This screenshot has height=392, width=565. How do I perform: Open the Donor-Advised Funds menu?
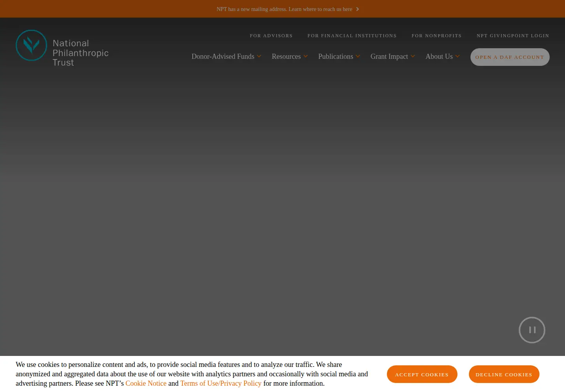point(223,56)
